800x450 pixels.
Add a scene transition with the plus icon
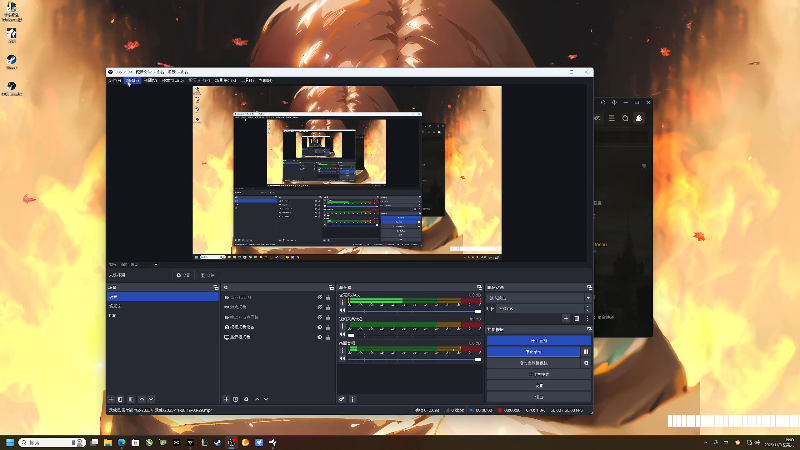point(566,318)
